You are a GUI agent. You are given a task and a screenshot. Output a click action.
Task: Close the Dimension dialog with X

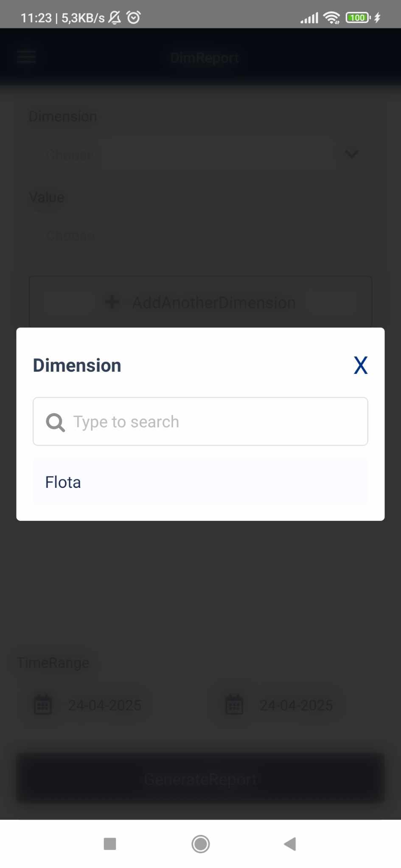coord(360,365)
